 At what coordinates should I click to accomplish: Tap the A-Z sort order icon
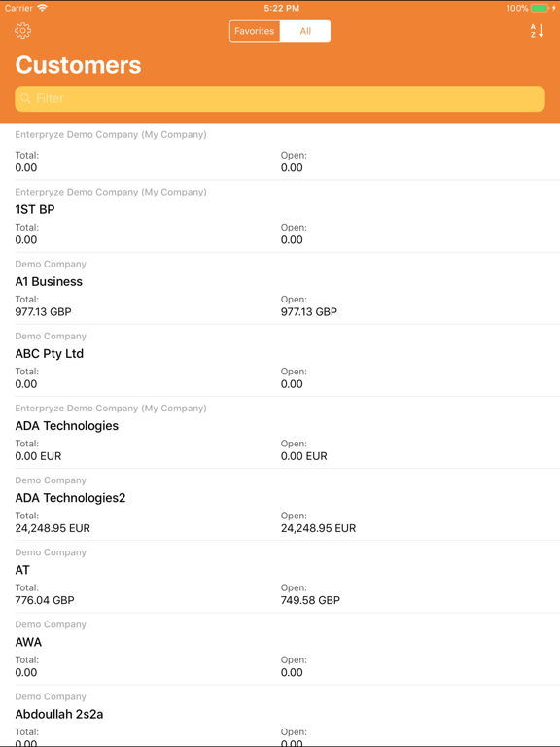537,31
